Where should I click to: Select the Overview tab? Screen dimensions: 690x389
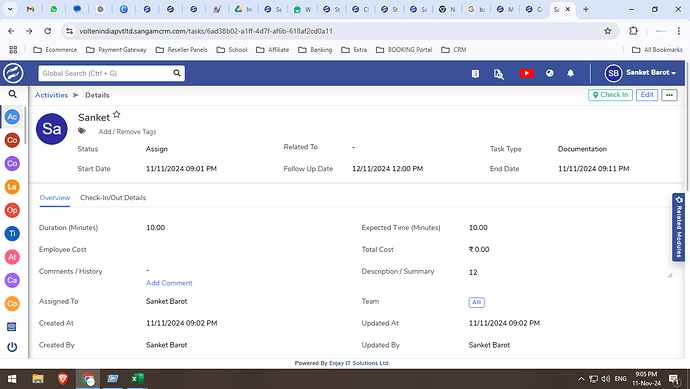[x=55, y=198]
